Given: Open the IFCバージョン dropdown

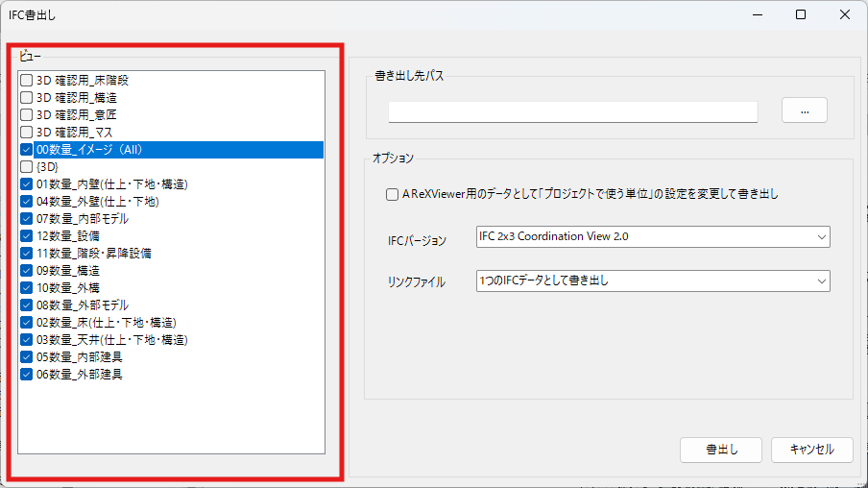Looking at the screenshot, I should [x=652, y=236].
